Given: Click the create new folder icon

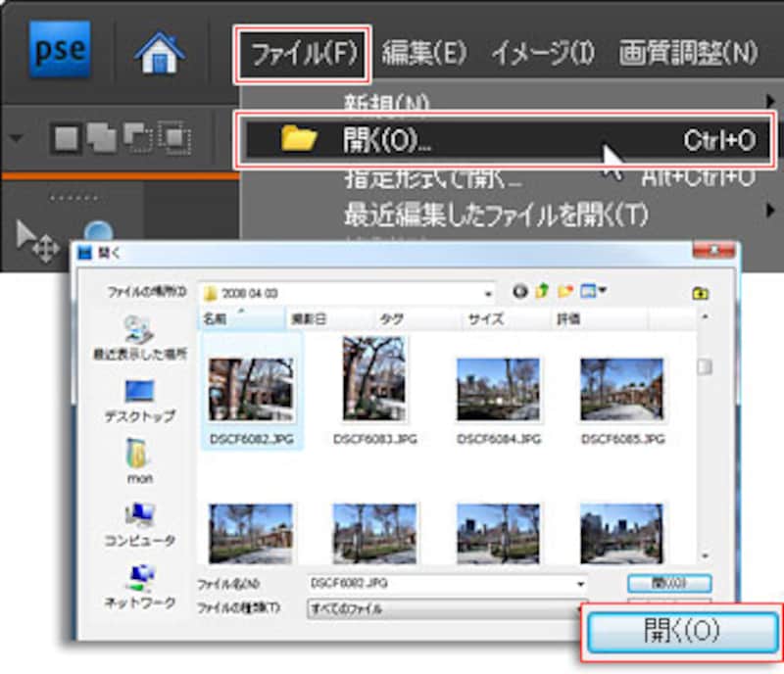Looking at the screenshot, I should (565, 292).
